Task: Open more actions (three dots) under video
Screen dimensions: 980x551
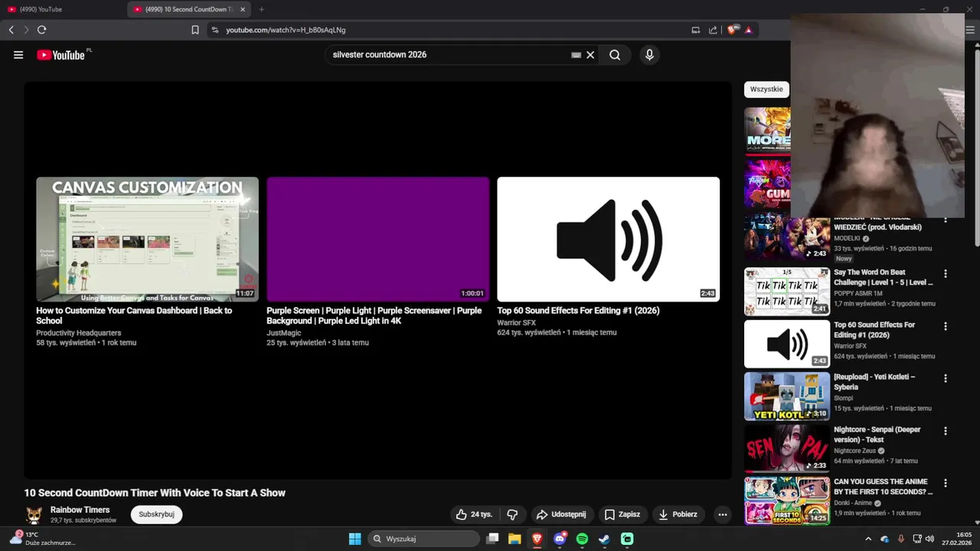Action: 722,514
